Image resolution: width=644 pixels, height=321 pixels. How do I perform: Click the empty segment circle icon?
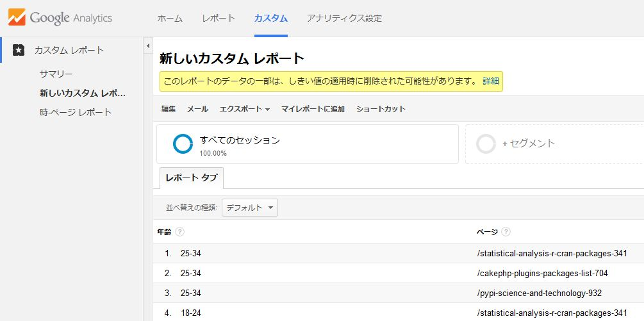point(486,144)
